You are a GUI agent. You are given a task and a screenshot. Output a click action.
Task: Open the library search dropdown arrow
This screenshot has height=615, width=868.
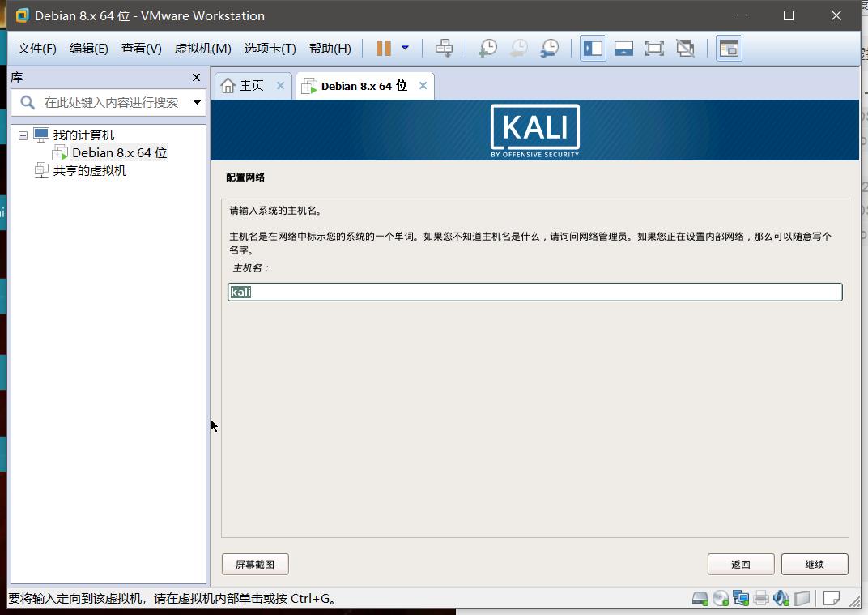coord(197,102)
